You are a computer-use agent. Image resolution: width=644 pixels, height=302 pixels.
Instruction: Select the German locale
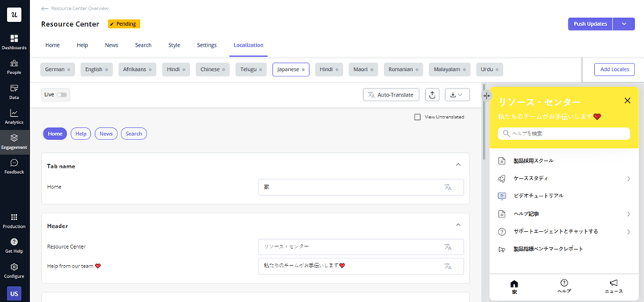pyautogui.click(x=57, y=69)
